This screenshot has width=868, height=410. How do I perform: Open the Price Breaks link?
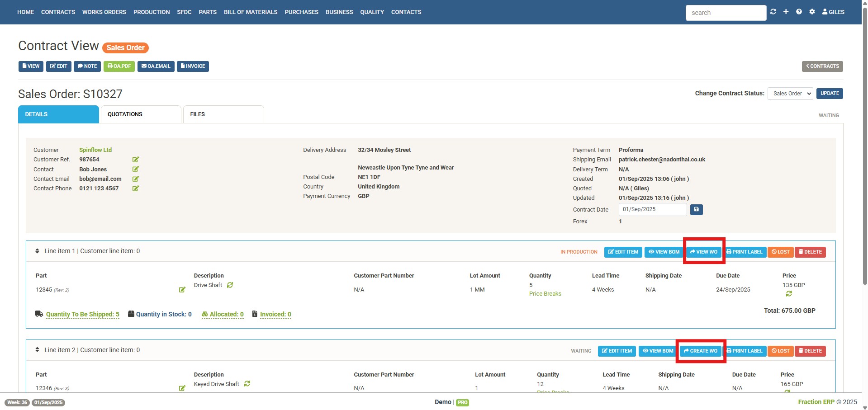click(x=545, y=293)
